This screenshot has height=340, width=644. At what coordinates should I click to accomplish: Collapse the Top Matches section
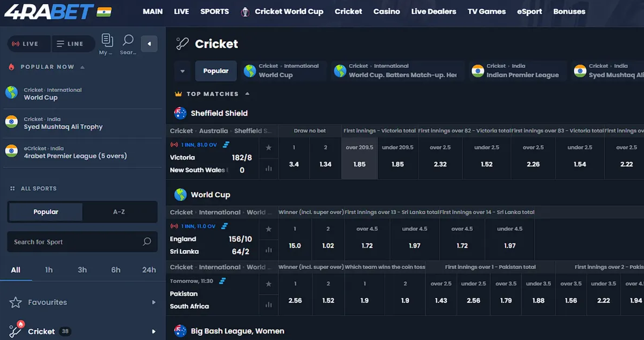tap(247, 94)
